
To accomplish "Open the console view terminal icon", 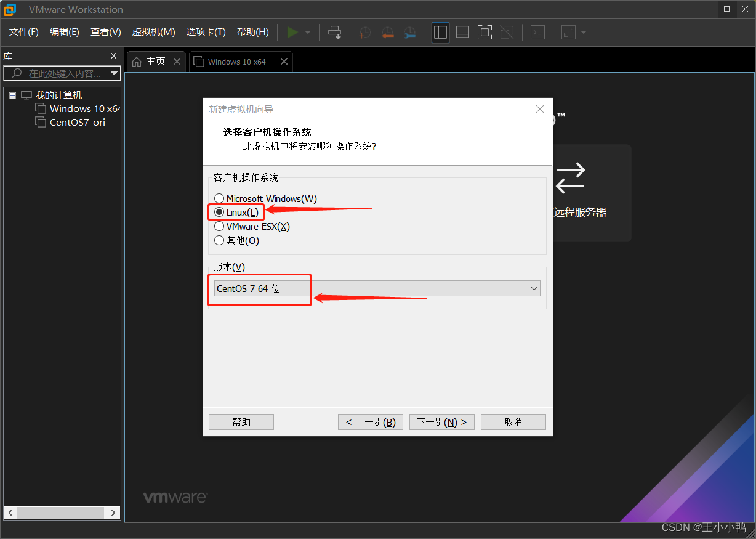I will [538, 32].
